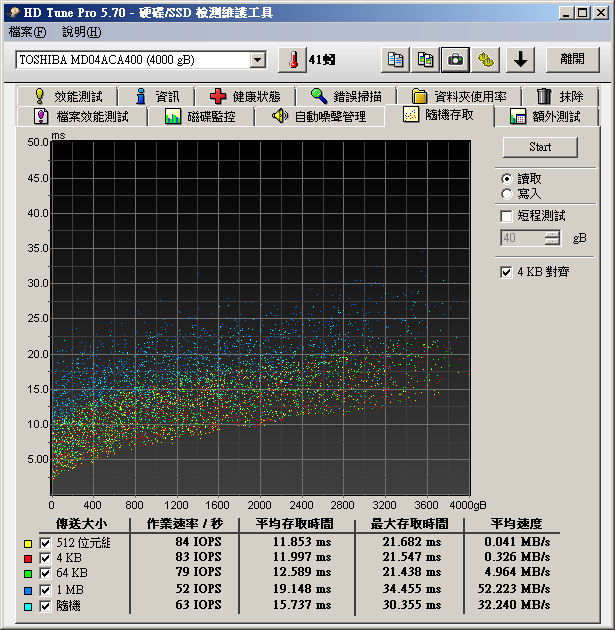
Task: Click the 平均存取時間 column header
Action: [294, 524]
